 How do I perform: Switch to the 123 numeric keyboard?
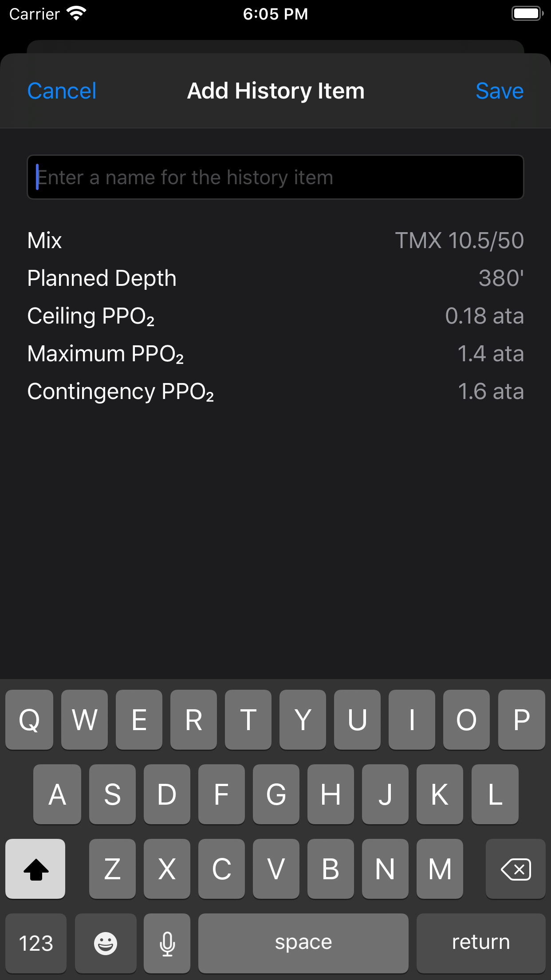tap(36, 943)
